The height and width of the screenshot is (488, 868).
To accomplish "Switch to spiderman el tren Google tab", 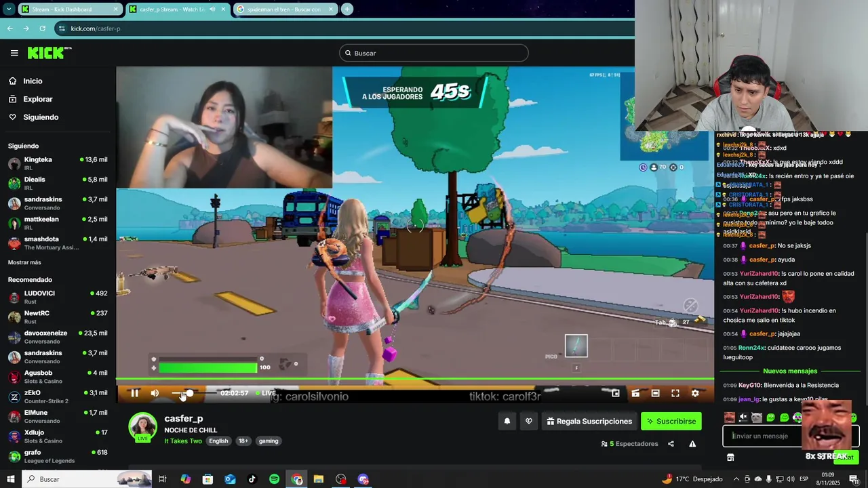I will pyautogui.click(x=284, y=9).
